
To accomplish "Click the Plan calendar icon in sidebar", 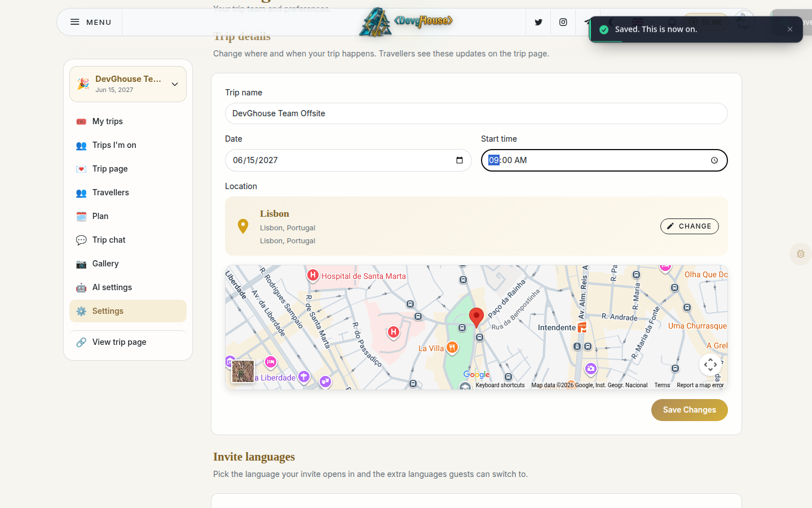I will click(81, 216).
